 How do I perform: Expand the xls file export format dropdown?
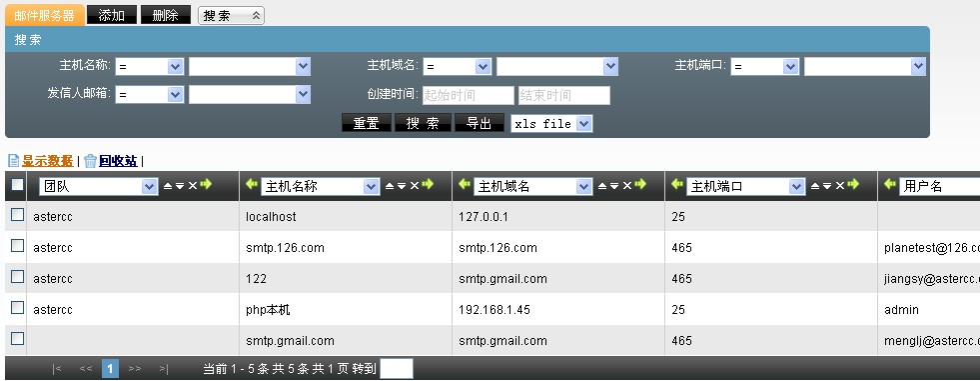tap(551, 124)
